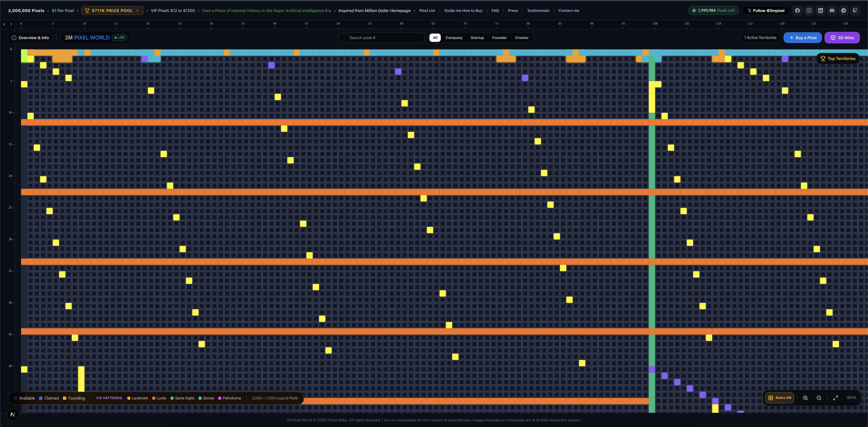This screenshot has height=427, width=868.
Task: Click Follow @2mpixel button
Action: [766, 11]
